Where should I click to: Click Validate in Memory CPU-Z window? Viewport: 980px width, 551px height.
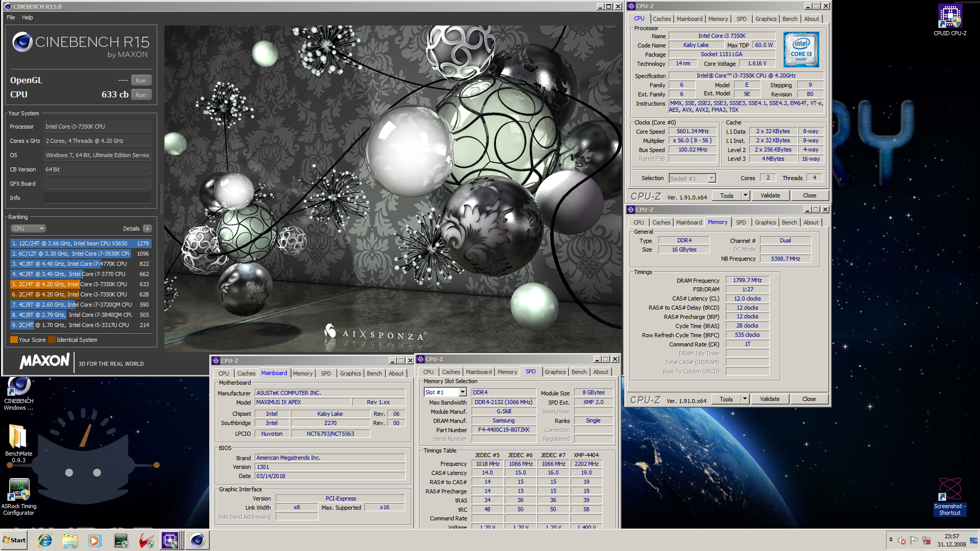(770, 399)
